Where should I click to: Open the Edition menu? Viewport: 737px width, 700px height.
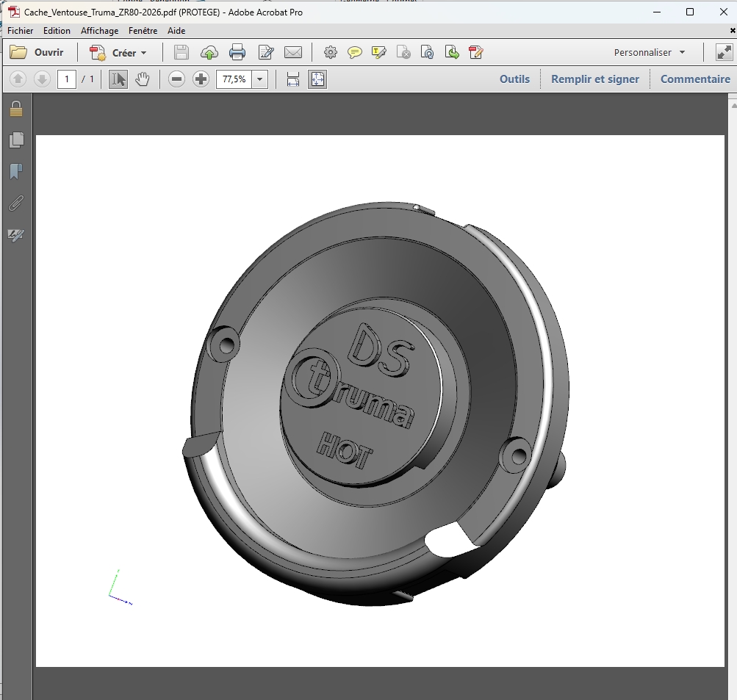tap(57, 31)
